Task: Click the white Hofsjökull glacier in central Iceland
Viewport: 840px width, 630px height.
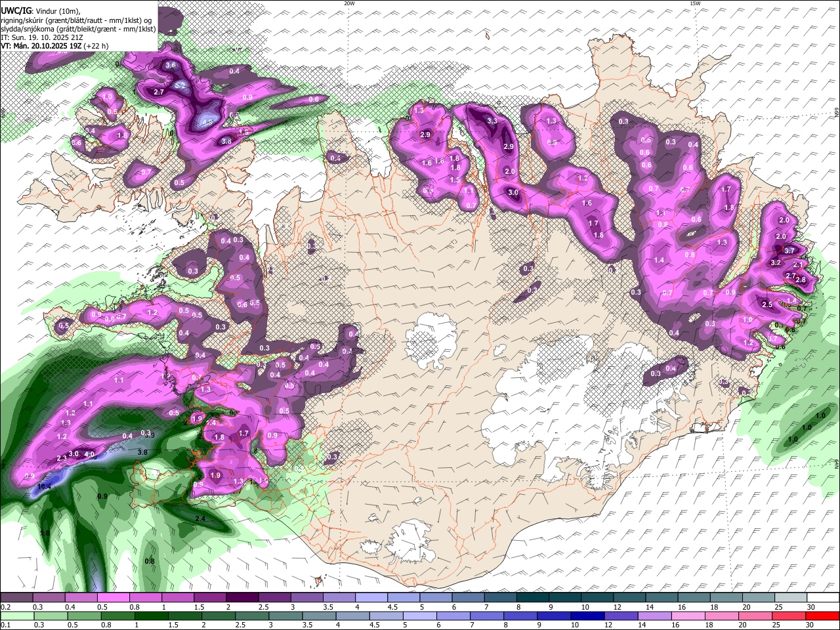Action: pyautogui.click(x=431, y=341)
